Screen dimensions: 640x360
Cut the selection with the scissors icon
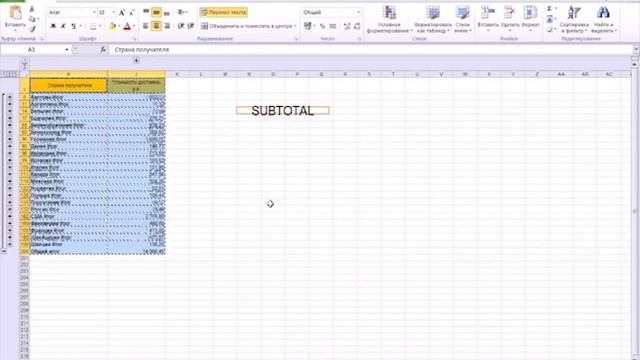(x=32, y=9)
